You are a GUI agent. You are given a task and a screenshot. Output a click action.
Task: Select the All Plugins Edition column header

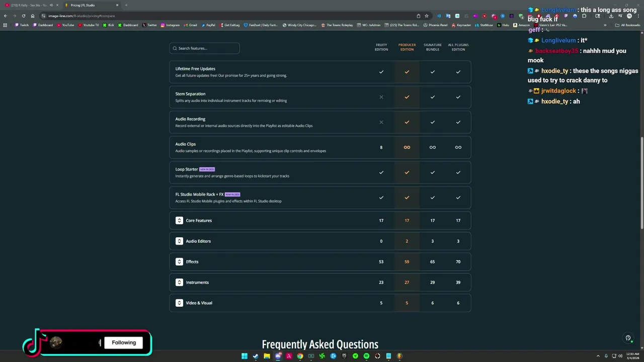tap(458, 47)
